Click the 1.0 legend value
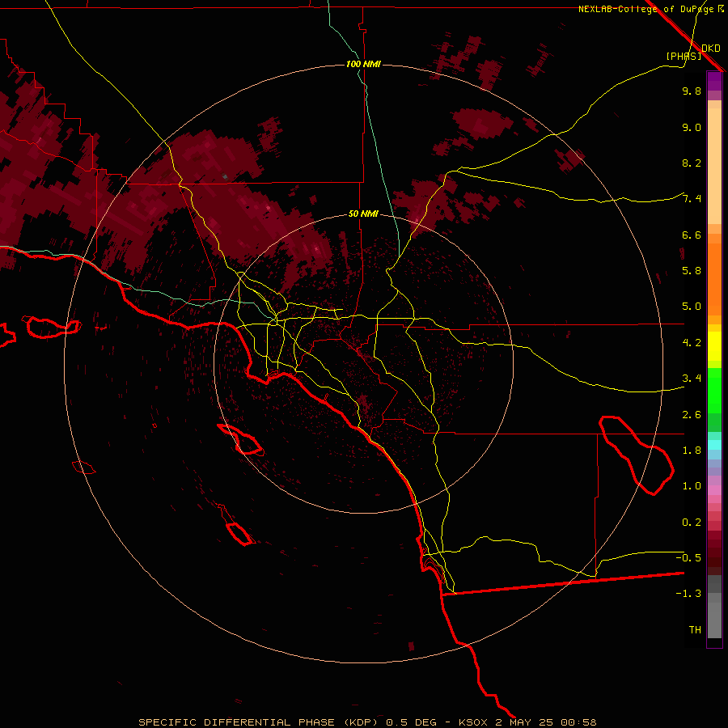The image size is (728, 728). pos(692,486)
